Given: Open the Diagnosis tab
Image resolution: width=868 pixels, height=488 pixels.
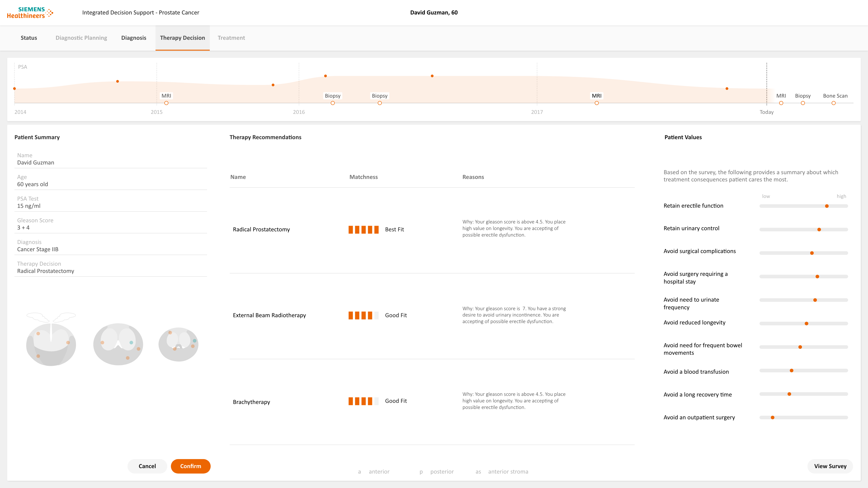Looking at the screenshot, I should tap(134, 38).
